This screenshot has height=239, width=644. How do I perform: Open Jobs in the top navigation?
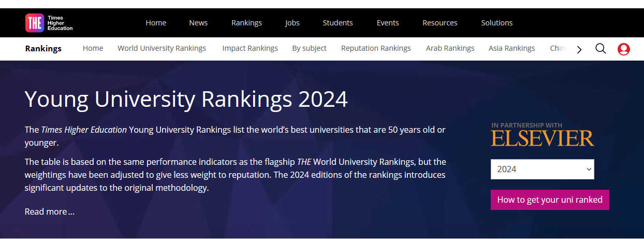(292, 23)
